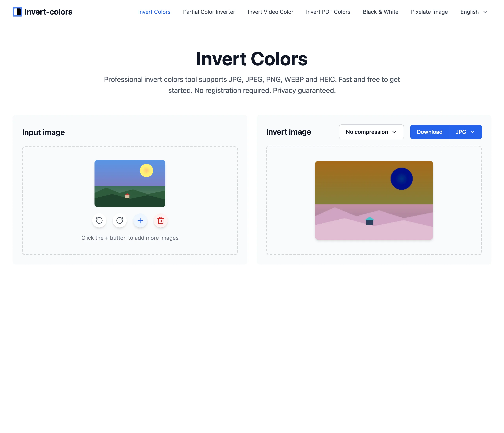Go to Partial Color Inverter
This screenshot has height=433, width=504.
209,12
